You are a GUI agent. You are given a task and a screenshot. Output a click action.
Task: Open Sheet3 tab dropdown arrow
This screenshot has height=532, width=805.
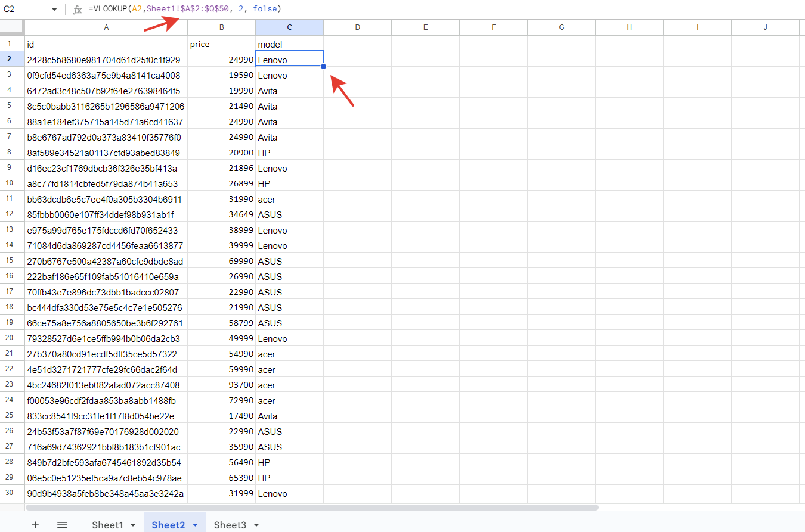coord(256,525)
